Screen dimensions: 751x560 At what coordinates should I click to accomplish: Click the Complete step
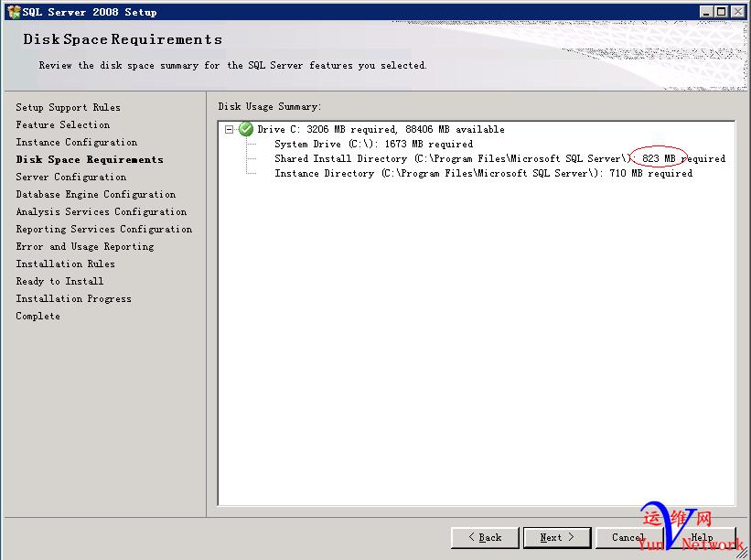coord(38,317)
